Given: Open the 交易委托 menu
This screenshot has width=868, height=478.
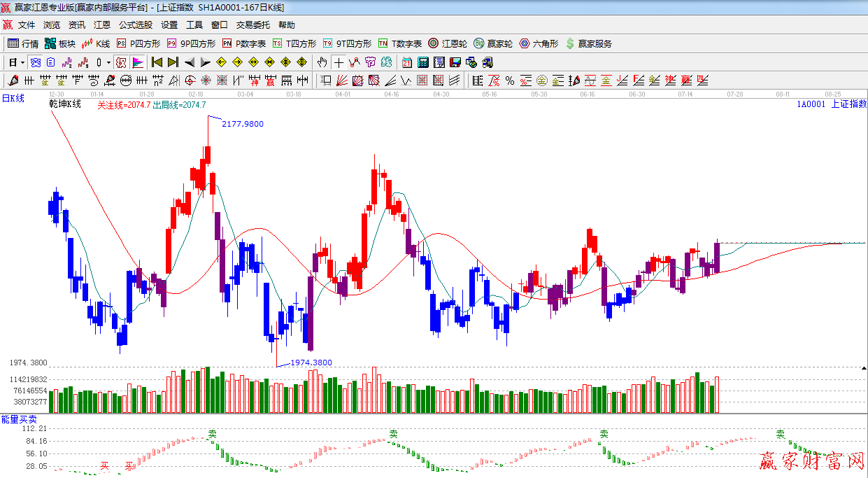Looking at the screenshot, I should point(252,24).
